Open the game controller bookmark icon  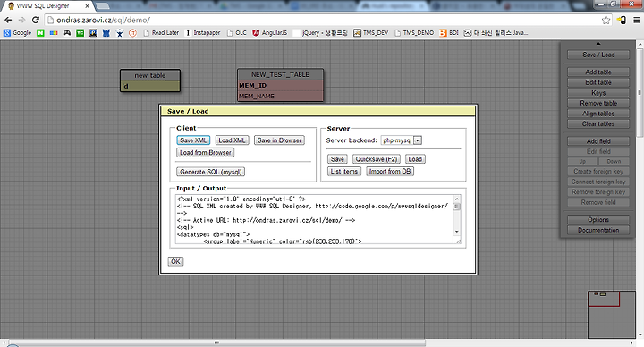pos(67,33)
